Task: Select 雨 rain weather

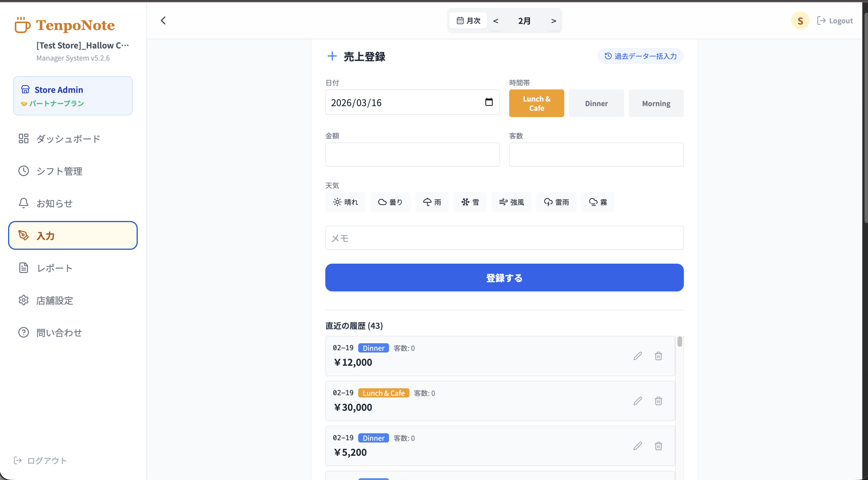Action: point(432,202)
